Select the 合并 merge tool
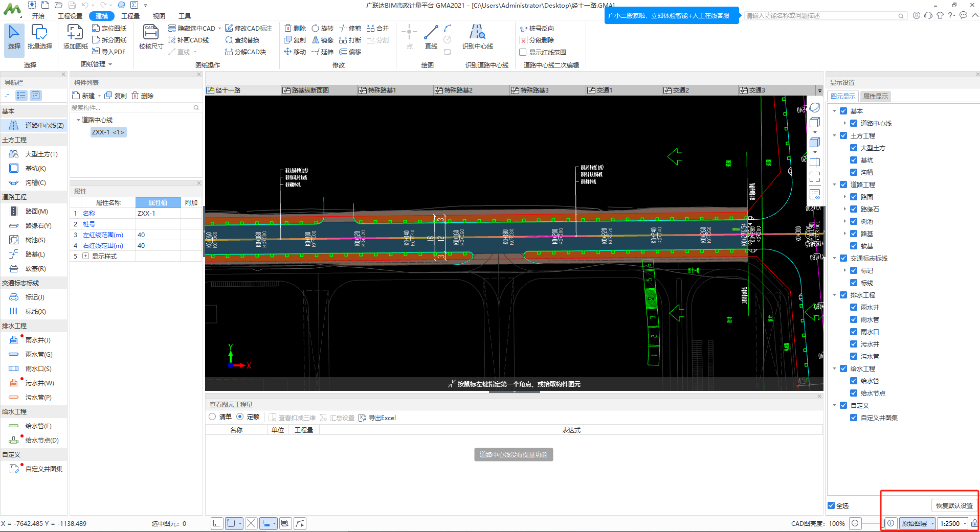Screen dimensions: 980x532 coord(377,28)
